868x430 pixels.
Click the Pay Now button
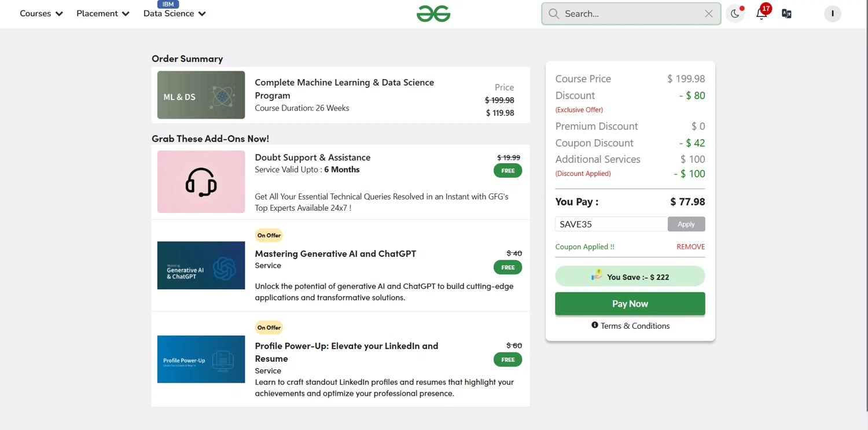click(630, 304)
